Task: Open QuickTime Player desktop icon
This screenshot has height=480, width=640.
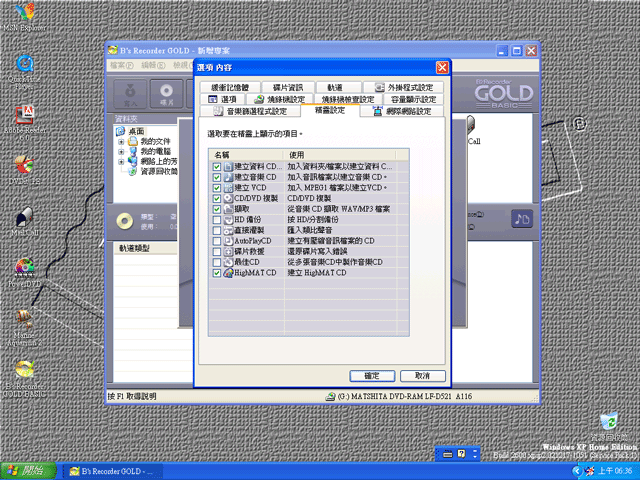Action: 25,64
